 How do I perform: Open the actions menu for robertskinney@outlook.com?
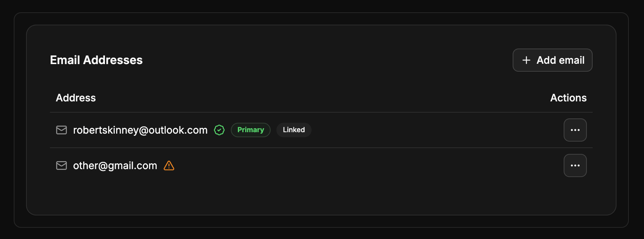[575, 130]
